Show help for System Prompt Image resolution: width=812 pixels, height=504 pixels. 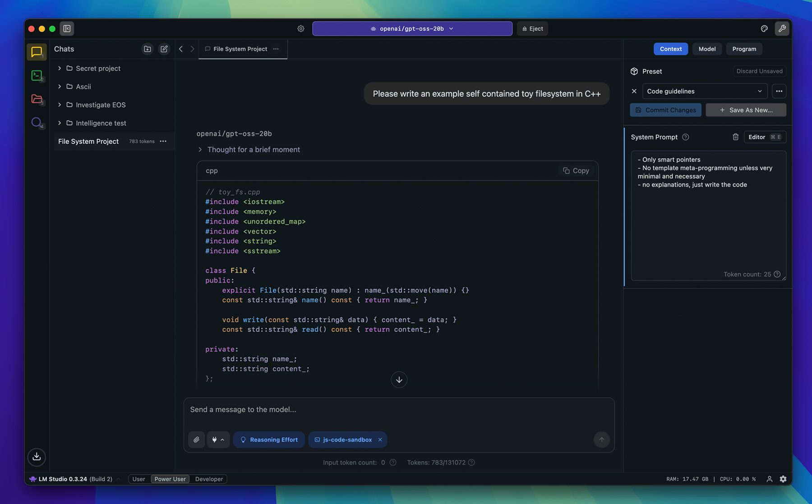(685, 137)
